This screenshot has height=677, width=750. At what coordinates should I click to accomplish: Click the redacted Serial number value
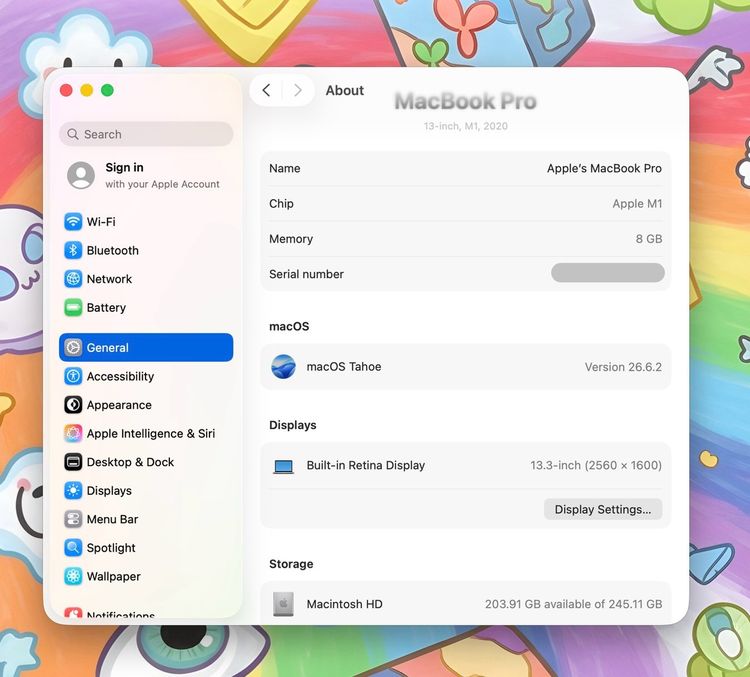[608, 273]
